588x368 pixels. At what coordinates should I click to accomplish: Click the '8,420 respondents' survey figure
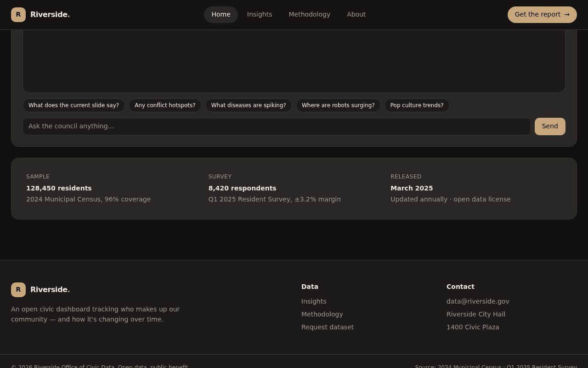pyautogui.click(x=242, y=188)
